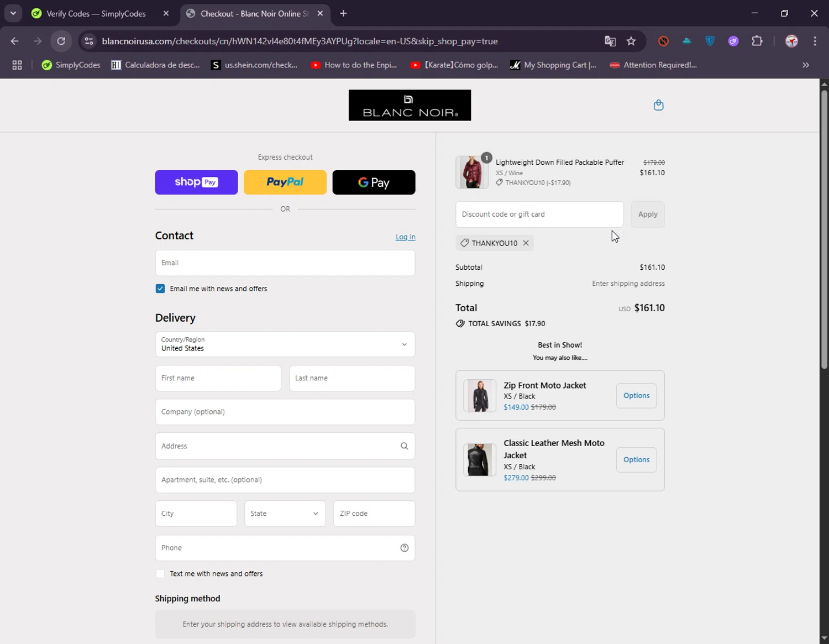Open the apps grid in bookmarks bar
829x644 pixels.
(x=17, y=65)
